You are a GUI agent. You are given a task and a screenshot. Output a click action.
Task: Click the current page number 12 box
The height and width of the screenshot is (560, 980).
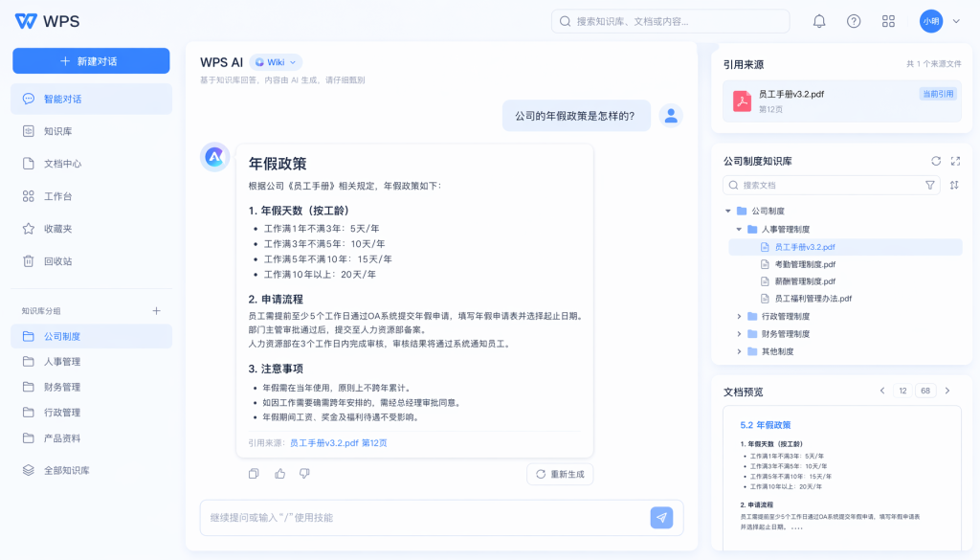(902, 391)
